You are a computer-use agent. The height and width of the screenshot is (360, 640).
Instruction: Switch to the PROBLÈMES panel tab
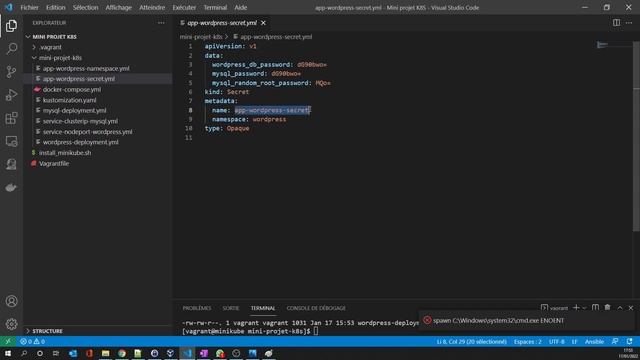click(x=197, y=308)
